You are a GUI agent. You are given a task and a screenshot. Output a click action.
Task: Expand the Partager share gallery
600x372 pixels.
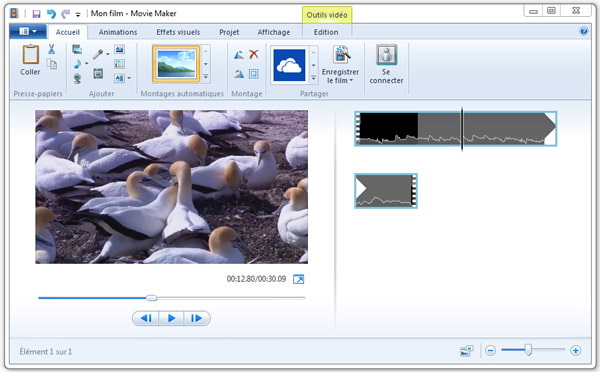tap(313, 78)
